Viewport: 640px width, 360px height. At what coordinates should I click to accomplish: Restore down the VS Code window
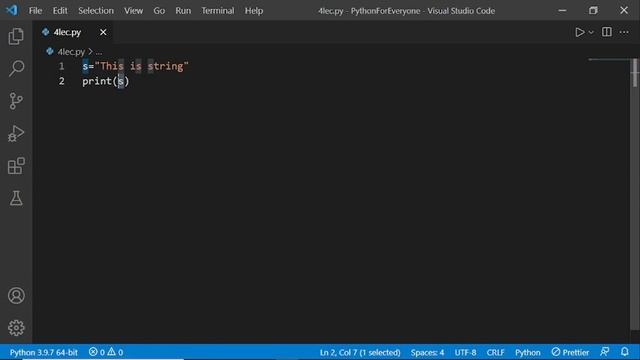click(x=593, y=11)
